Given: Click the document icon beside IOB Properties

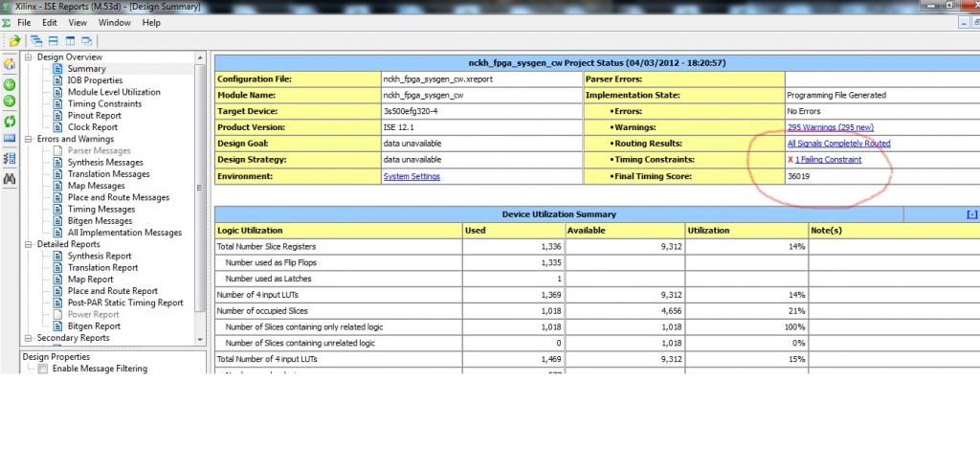Looking at the screenshot, I should coord(58,80).
